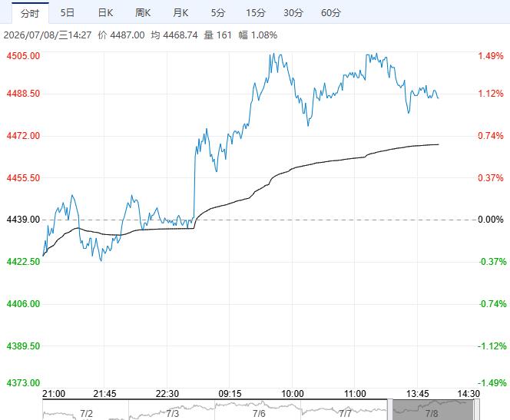The image size is (510, 420).
Task: Select the 7/2 day in the timeline
Action: 86,414
